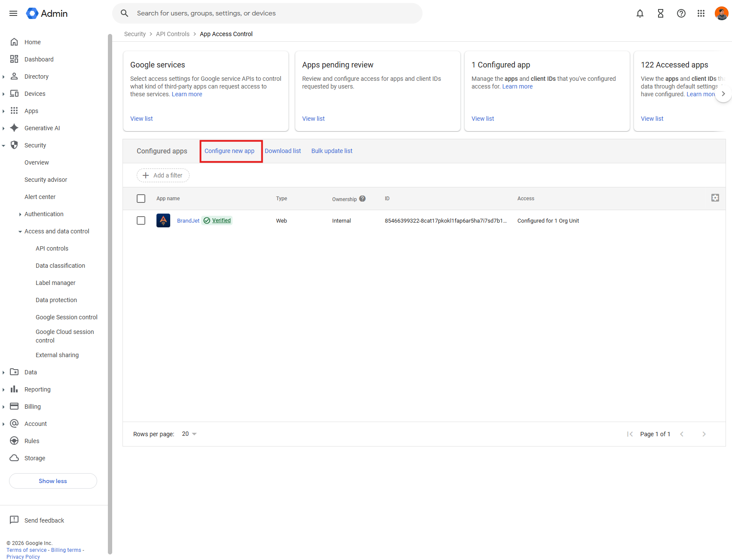Open Data protection in sidebar
Viewport: 732px width, 560px height.
tap(56, 300)
